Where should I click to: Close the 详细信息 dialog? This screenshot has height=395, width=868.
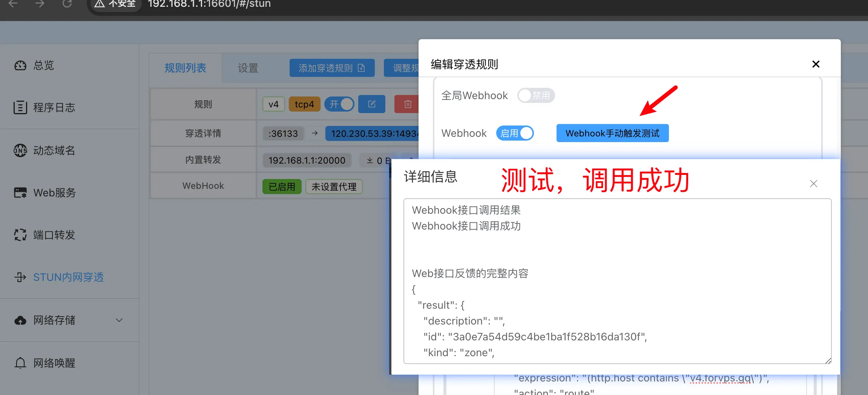[x=813, y=184]
